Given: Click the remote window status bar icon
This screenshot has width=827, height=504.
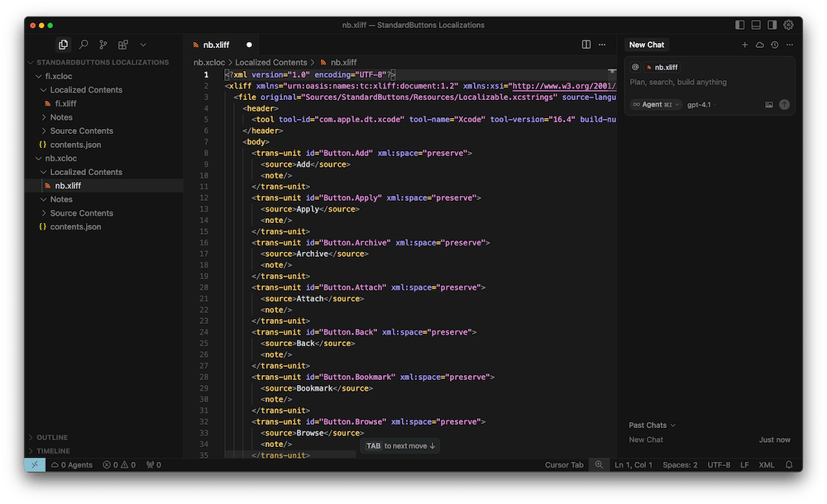Looking at the screenshot, I should click(35, 465).
